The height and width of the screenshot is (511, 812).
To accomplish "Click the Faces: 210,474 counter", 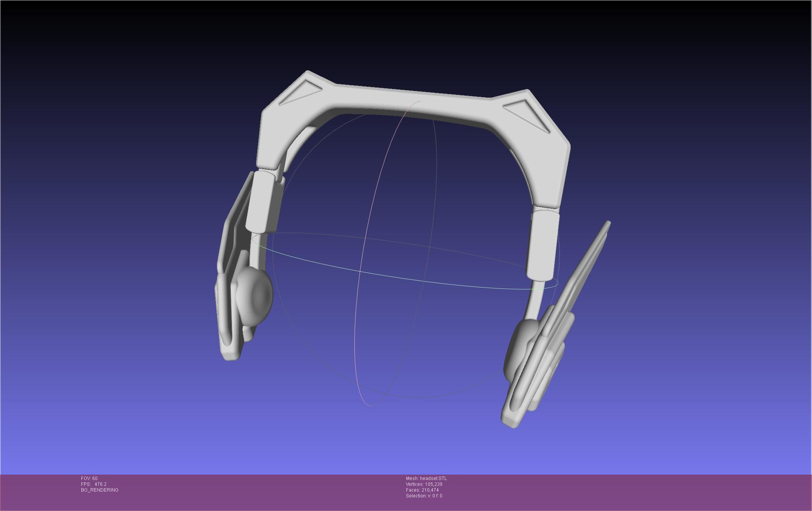I will pos(422,490).
